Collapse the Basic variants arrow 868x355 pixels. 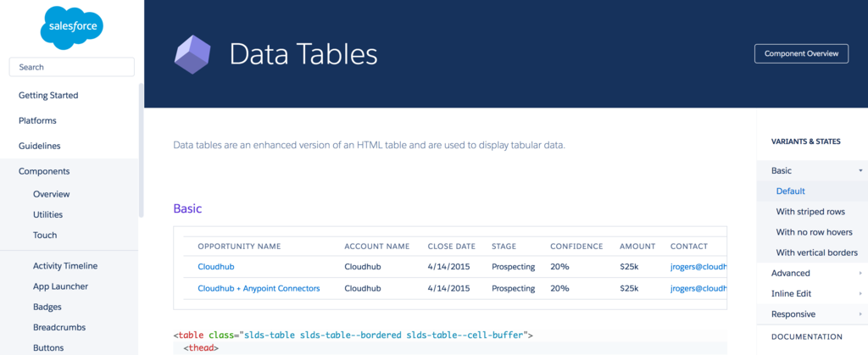tap(860, 171)
